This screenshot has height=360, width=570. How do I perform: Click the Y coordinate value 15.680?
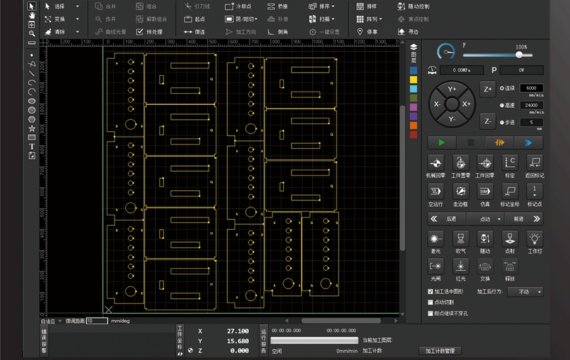point(238,341)
